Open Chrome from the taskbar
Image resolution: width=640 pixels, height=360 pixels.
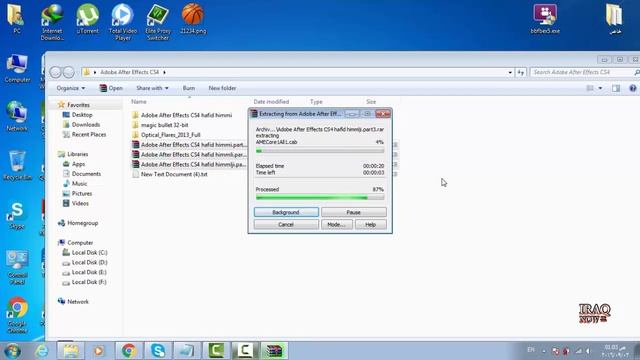[x=129, y=351]
